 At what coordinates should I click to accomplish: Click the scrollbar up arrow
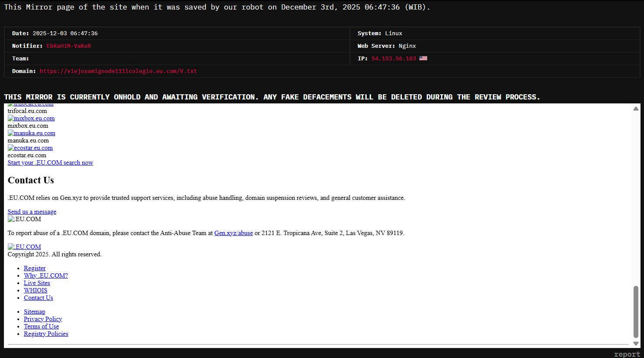636,109
